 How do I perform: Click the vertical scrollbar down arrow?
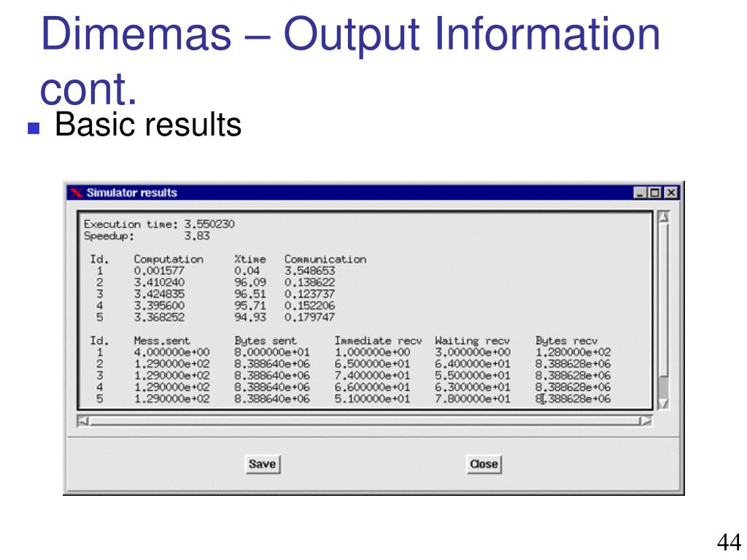(664, 404)
